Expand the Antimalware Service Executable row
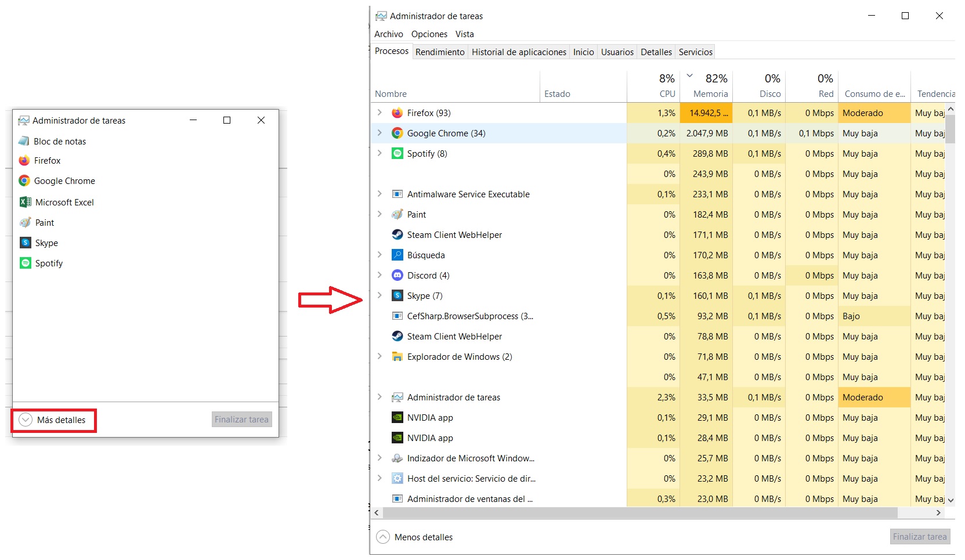965x560 pixels. point(380,194)
